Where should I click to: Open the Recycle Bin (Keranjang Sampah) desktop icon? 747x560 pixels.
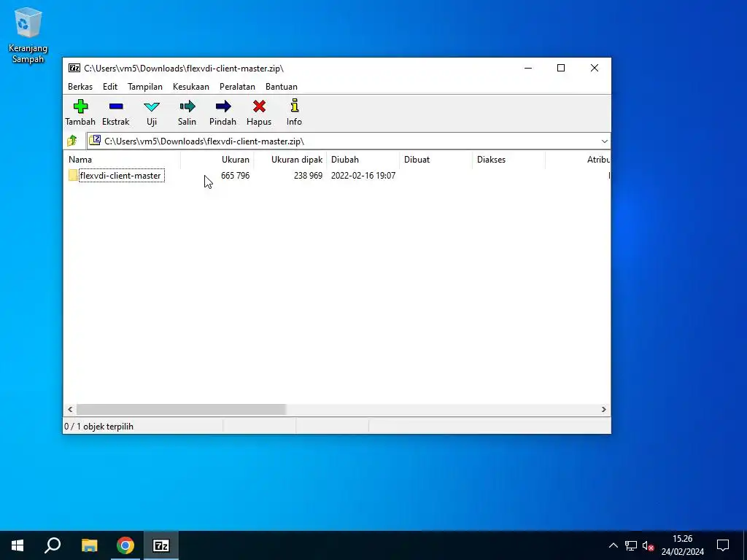28,35
